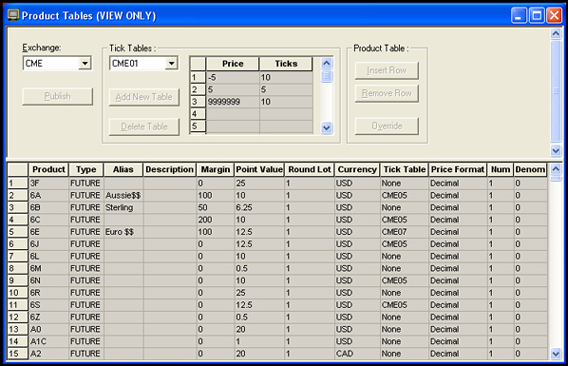Click the Price column header in tick table
Screen dimensions: 568x366
pyautogui.click(x=233, y=64)
